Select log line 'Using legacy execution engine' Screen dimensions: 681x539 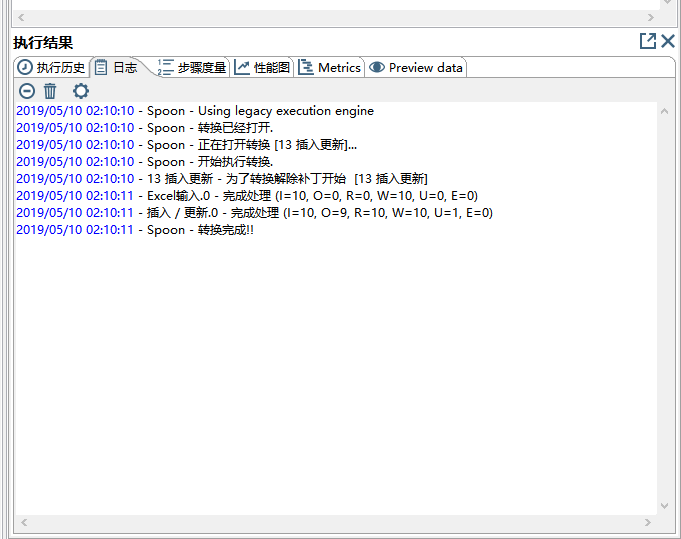tap(195, 111)
